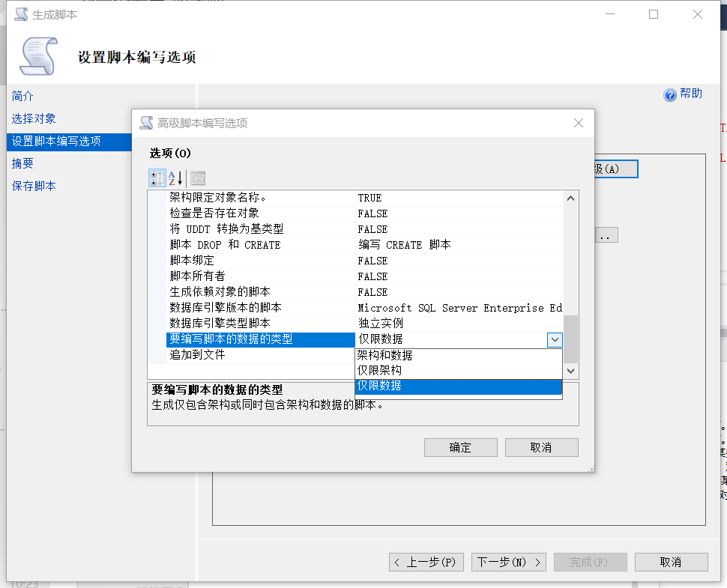Click the 确定 button to confirm options

(x=460, y=447)
